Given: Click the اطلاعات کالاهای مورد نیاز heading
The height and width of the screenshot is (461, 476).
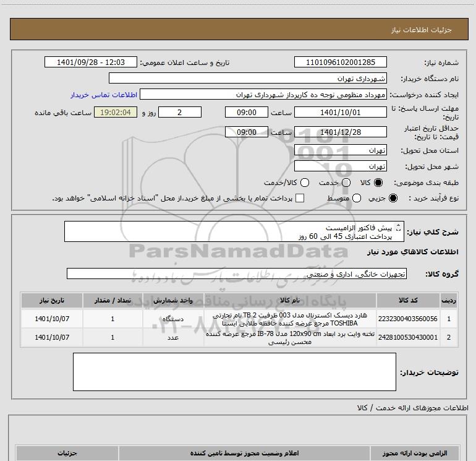Looking at the screenshot, I should point(412,252).
